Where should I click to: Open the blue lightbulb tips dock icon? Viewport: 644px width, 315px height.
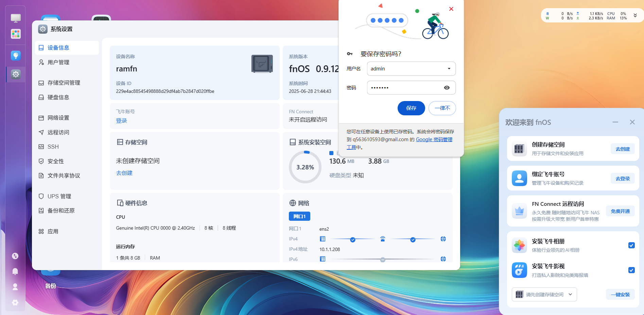(x=16, y=55)
